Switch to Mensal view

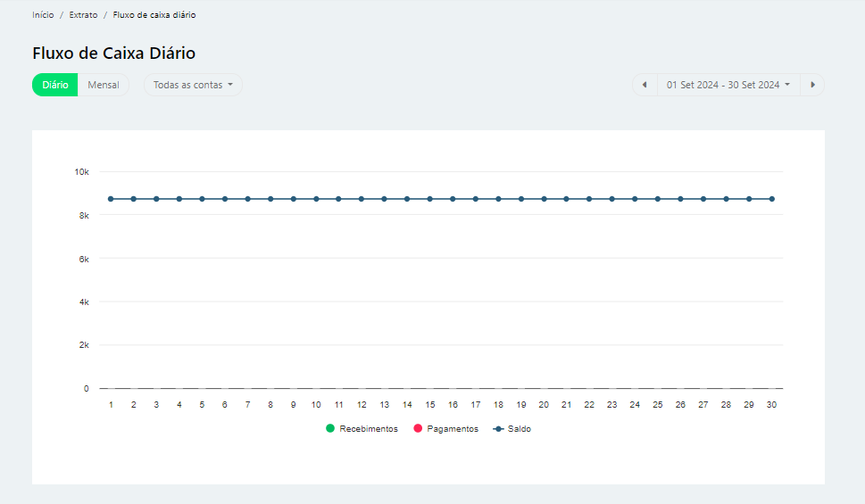[104, 85]
